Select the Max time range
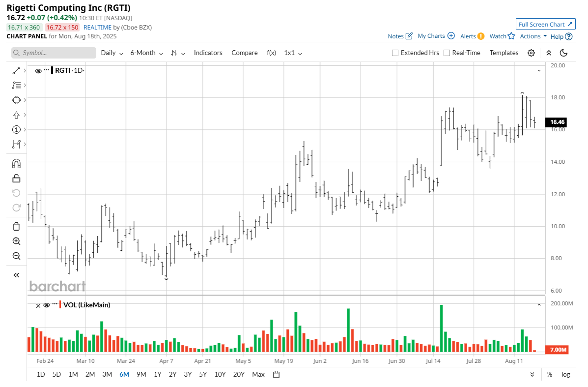 pos(258,374)
